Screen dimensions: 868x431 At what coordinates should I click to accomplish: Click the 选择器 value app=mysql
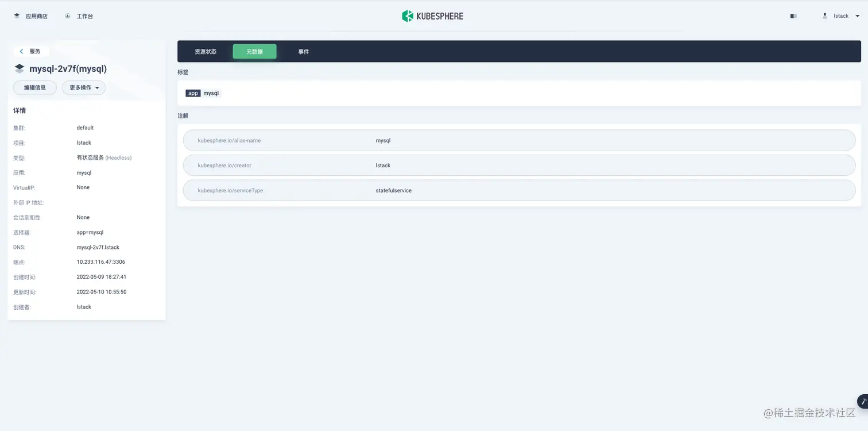coord(90,232)
